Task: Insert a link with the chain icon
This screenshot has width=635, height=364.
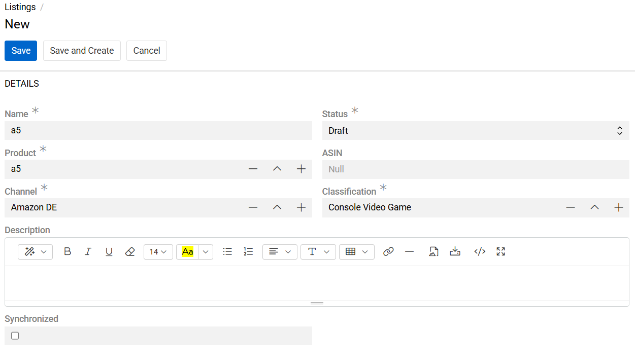Action: pyautogui.click(x=388, y=252)
